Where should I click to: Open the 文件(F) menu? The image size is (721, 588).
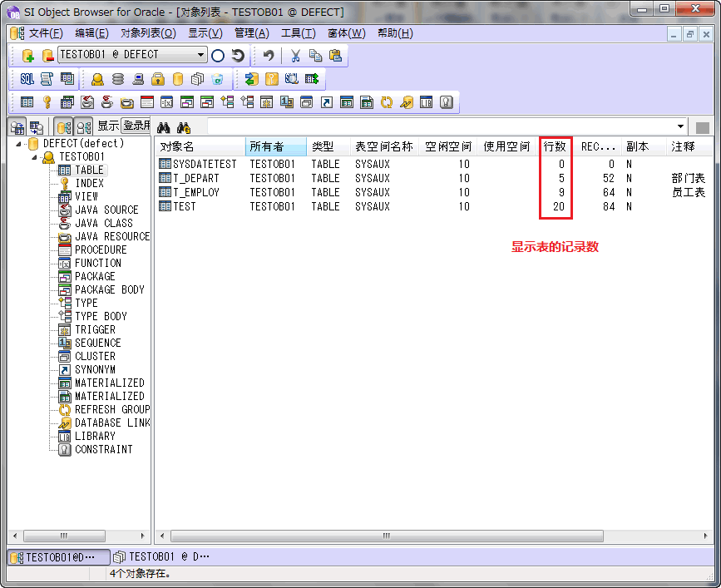[46, 33]
